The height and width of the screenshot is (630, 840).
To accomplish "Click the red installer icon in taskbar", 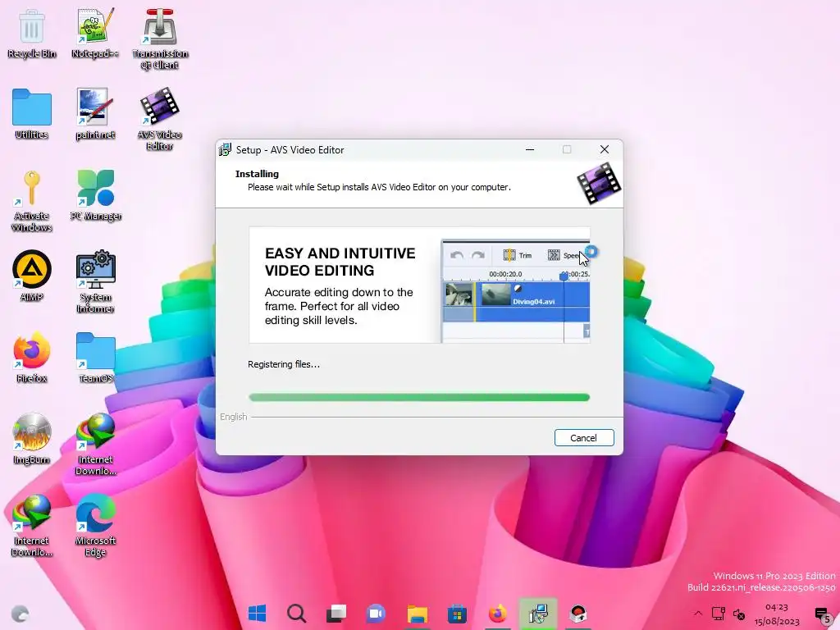I will coord(578,614).
